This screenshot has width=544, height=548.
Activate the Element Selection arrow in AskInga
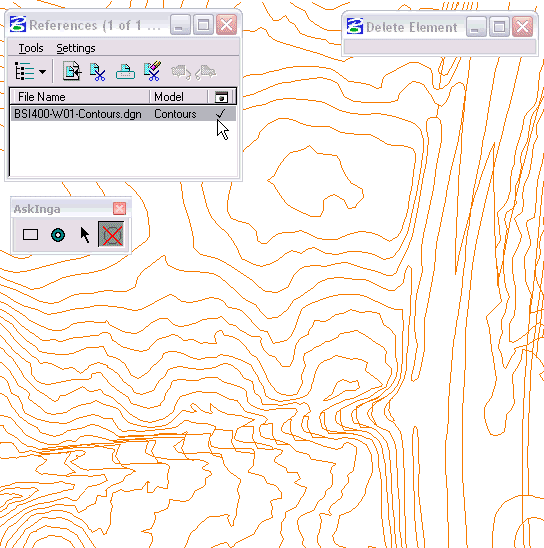click(x=84, y=235)
